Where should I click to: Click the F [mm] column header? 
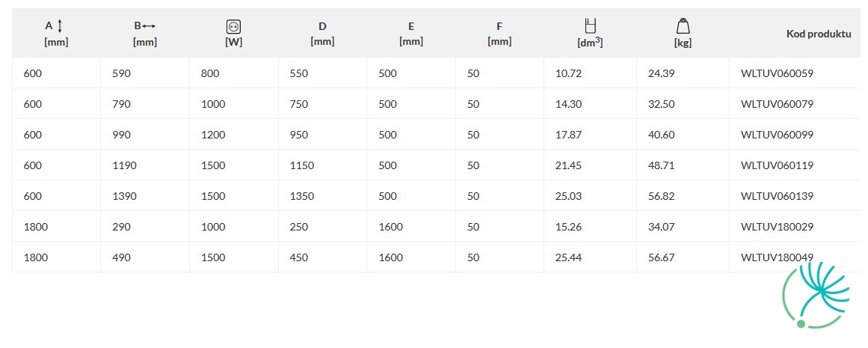(499, 34)
